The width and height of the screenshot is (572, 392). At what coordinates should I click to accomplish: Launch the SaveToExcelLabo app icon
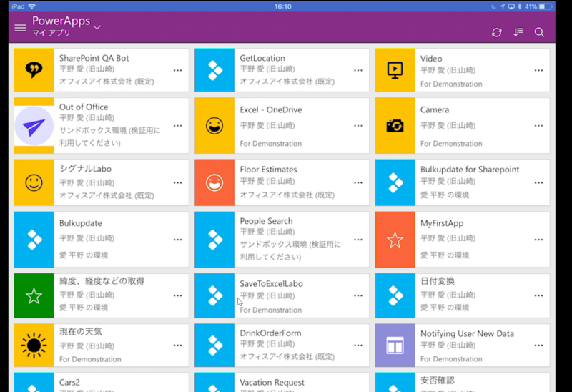[214, 295]
